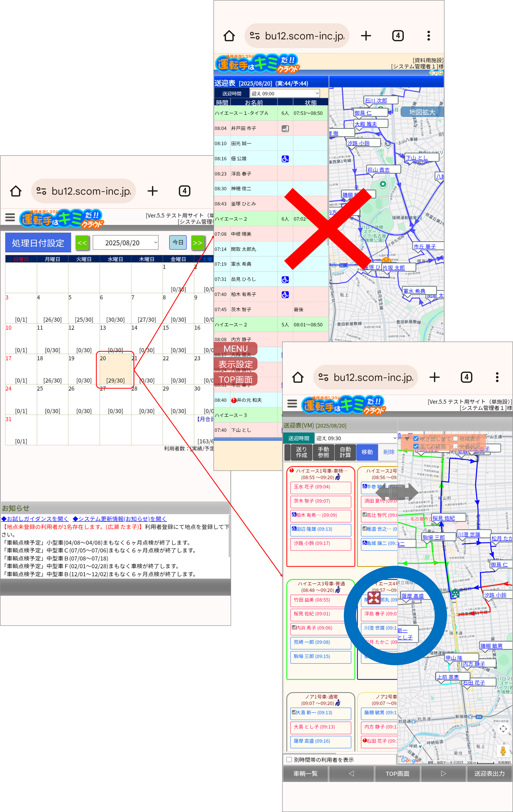Click red expand arrows icon in circle
Image resolution: width=513 pixels, height=812 pixels.
click(374, 598)
